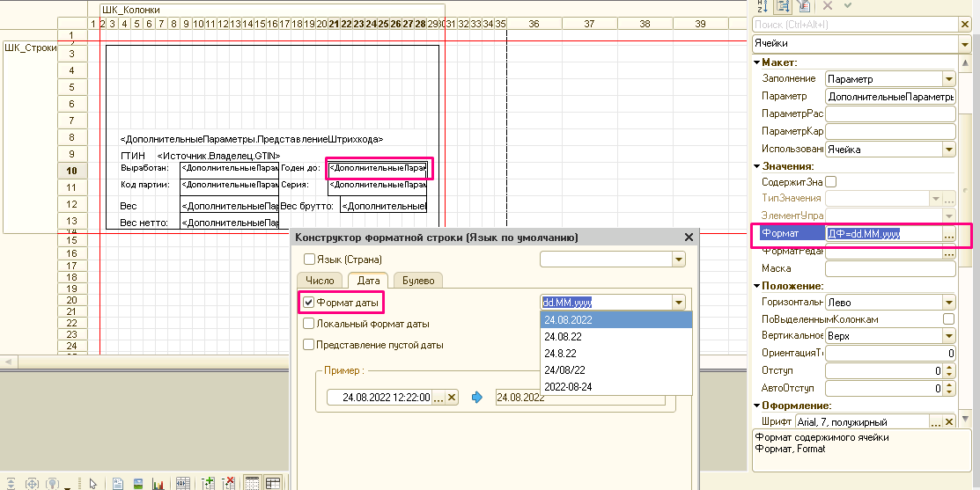Collapse the Положение section

click(756, 286)
